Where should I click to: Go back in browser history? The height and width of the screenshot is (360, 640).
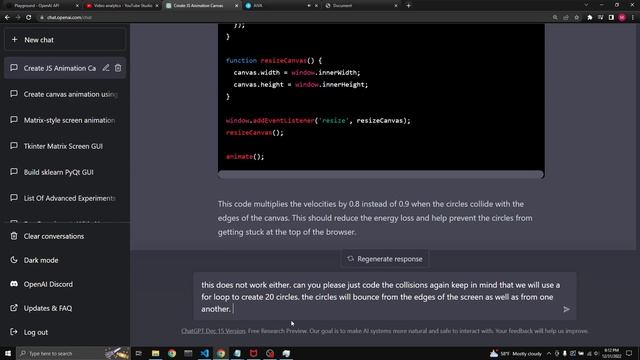point(7,18)
